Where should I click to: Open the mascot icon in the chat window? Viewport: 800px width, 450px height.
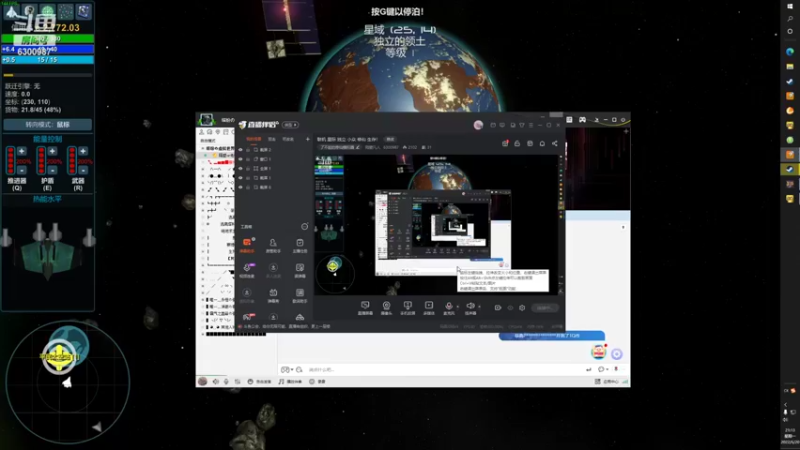click(x=598, y=352)
